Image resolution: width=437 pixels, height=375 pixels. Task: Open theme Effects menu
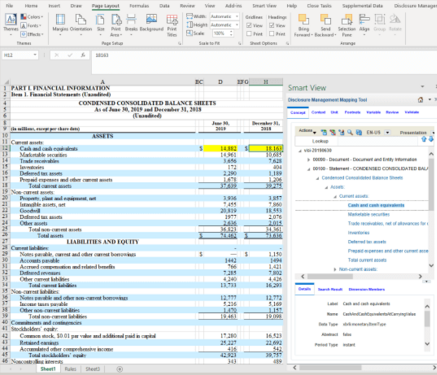(32, 34)
